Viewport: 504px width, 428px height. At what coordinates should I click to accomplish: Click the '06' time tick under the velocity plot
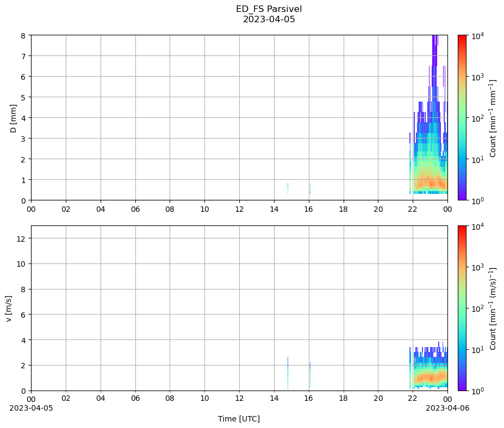(x=135, y=399)
